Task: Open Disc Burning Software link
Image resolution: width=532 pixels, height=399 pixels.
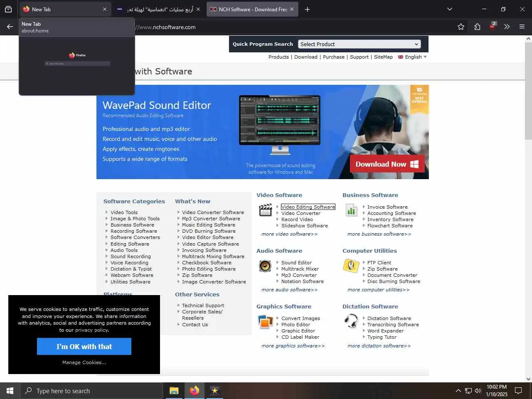Action: tap(394, 281)
